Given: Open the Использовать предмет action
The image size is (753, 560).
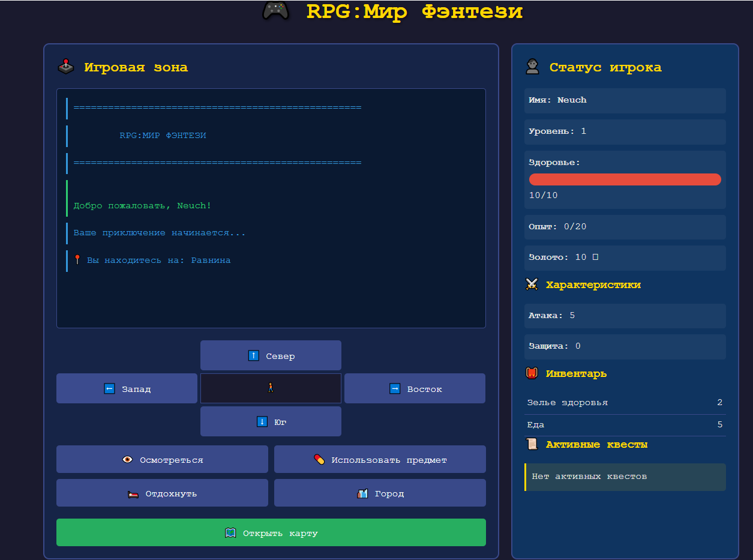Looking at the screenshot, I should pyautogui.click(x=380, y=459).
